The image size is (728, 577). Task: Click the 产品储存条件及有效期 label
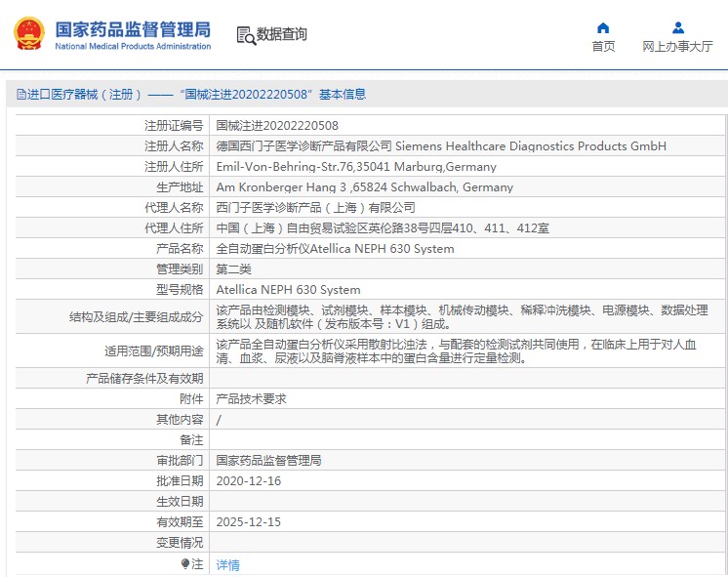144,378
